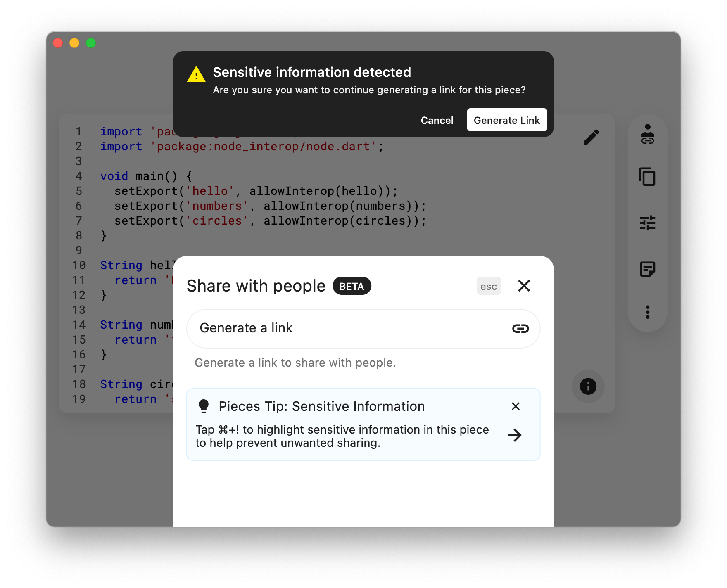Click the pencil edit icon
This screenshot has width=727, height=588.
pyautogui.click(x=591, y=137)
